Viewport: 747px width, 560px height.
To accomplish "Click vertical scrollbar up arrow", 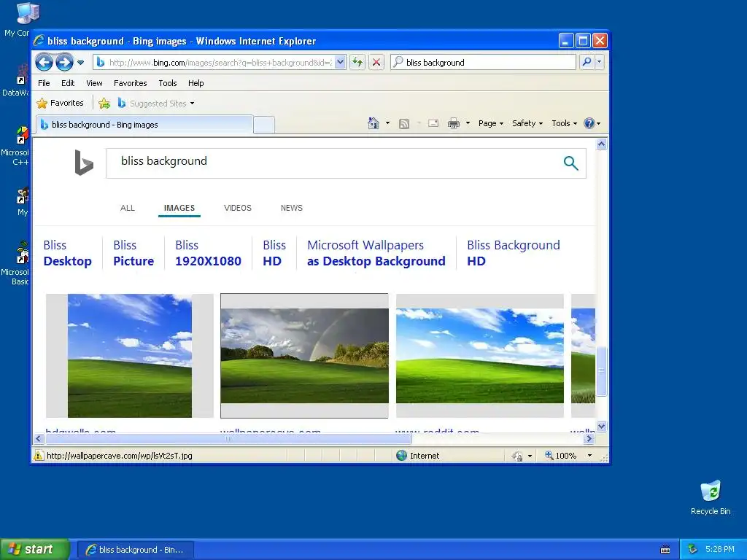I will point(601,144).
